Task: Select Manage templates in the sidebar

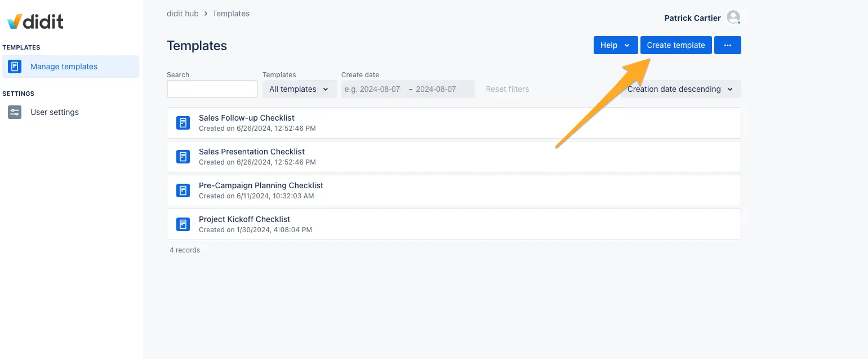Action: point(64,67)
